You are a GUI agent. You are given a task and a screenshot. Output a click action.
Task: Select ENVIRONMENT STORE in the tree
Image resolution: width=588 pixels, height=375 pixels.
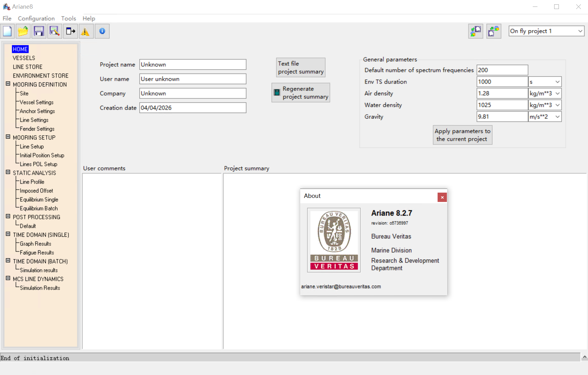(41, 76)
